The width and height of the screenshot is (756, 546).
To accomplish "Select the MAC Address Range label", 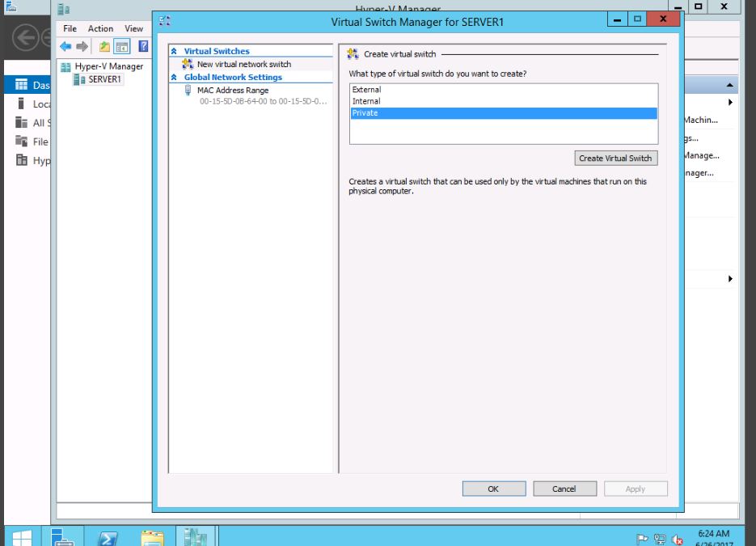I will coord(233,91).
